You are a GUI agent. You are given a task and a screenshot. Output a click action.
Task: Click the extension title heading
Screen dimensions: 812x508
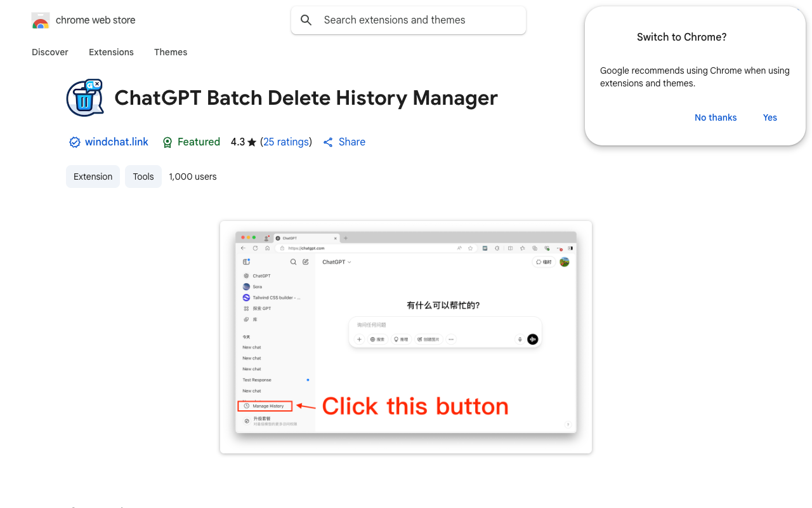coord(306,98)
